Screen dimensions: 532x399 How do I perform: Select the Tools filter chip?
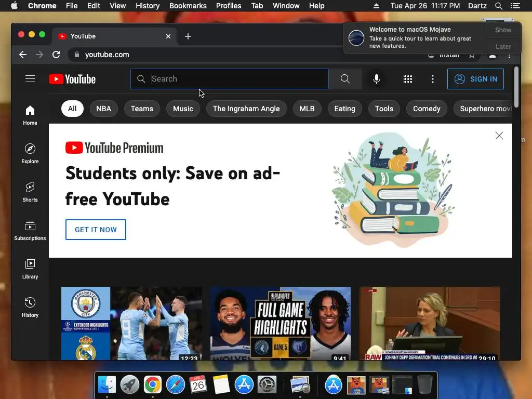(384, 109)
